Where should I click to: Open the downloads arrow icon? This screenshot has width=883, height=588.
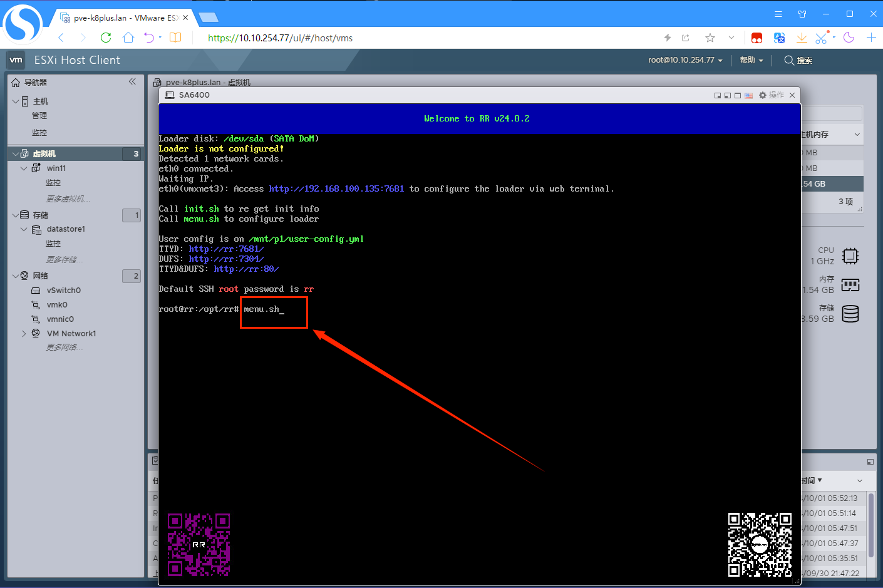(x=802, y=38)
